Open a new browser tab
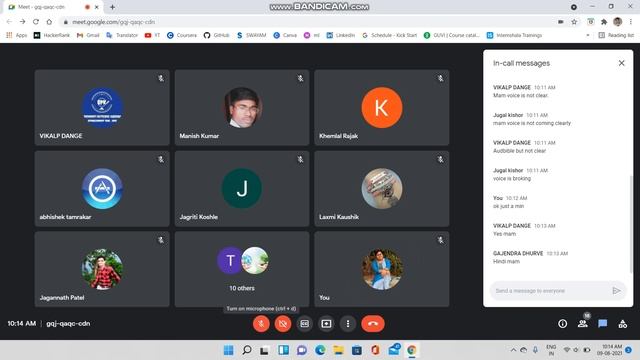The image size is (640, 360). [x=112, y=7]
